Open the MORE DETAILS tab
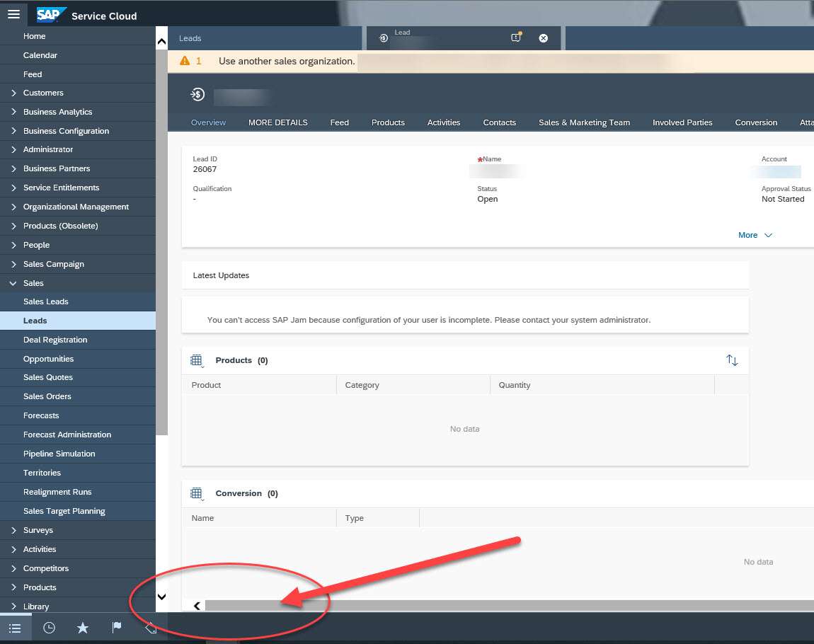 pyautogui.click(x=277, y=122)
